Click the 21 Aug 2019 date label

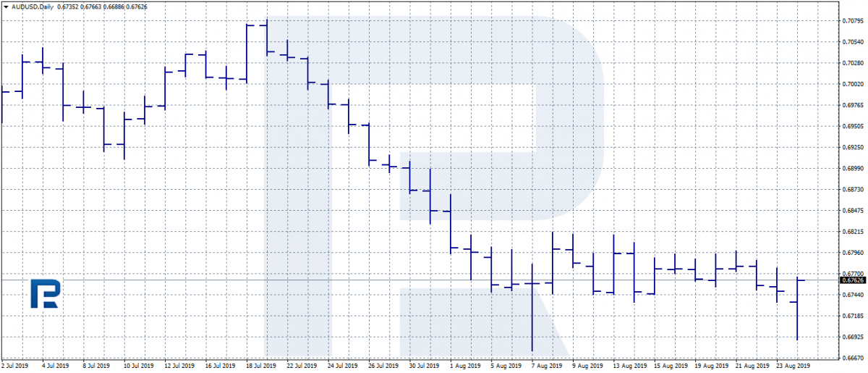(752, 366)
